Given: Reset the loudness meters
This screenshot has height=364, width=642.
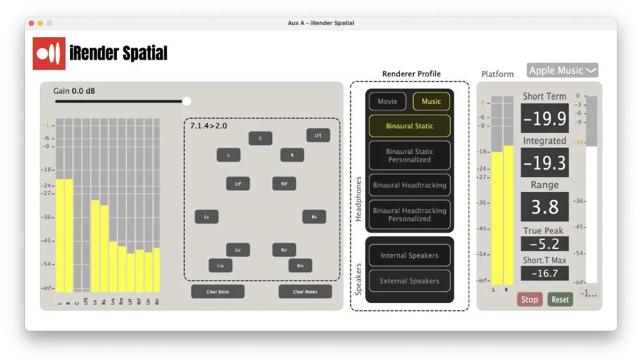Looking at the screenshot, I should pos(560,300).
